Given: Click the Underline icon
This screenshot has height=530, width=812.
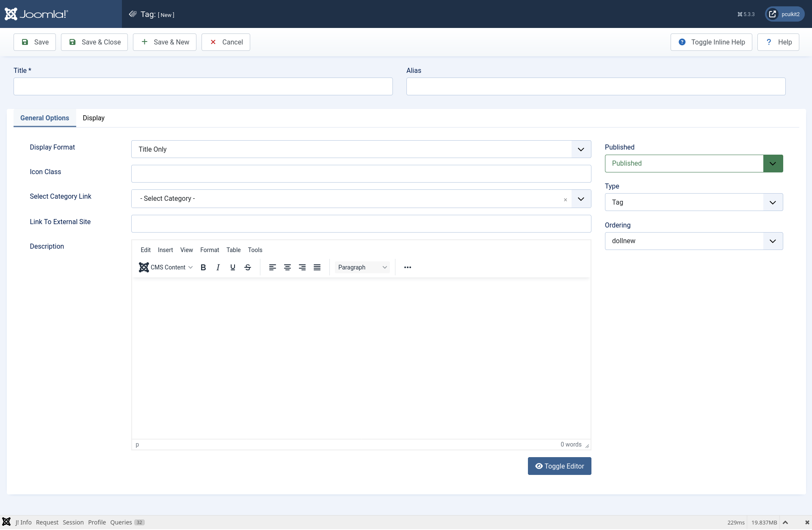Looking at the screenshot, I should tap(233, 267).
